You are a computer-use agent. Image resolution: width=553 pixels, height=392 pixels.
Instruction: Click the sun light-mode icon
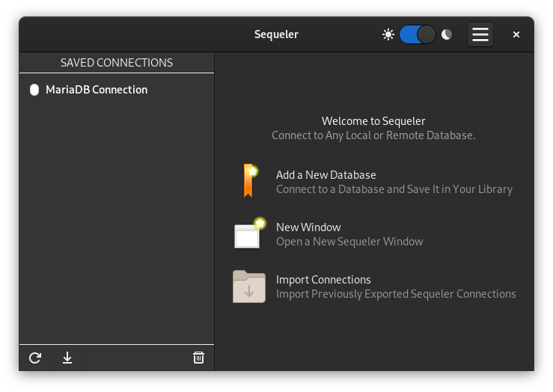coord(388,34)
